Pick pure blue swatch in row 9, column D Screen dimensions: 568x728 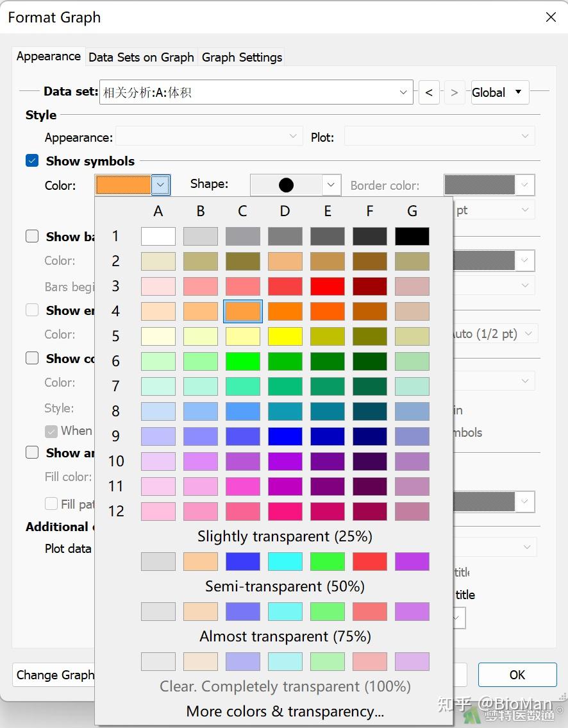[285, 436]
